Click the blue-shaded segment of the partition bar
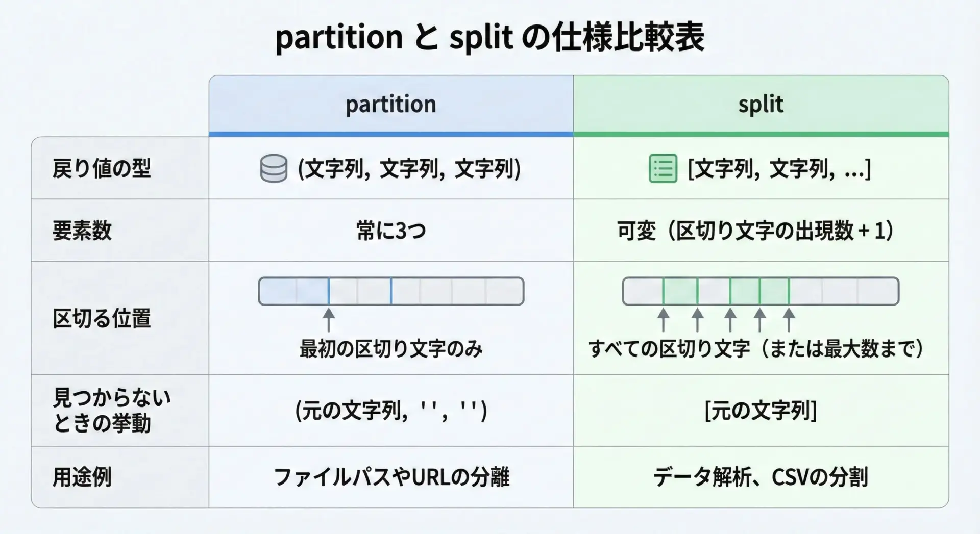The image size is (980, 534). click(294, 291)
